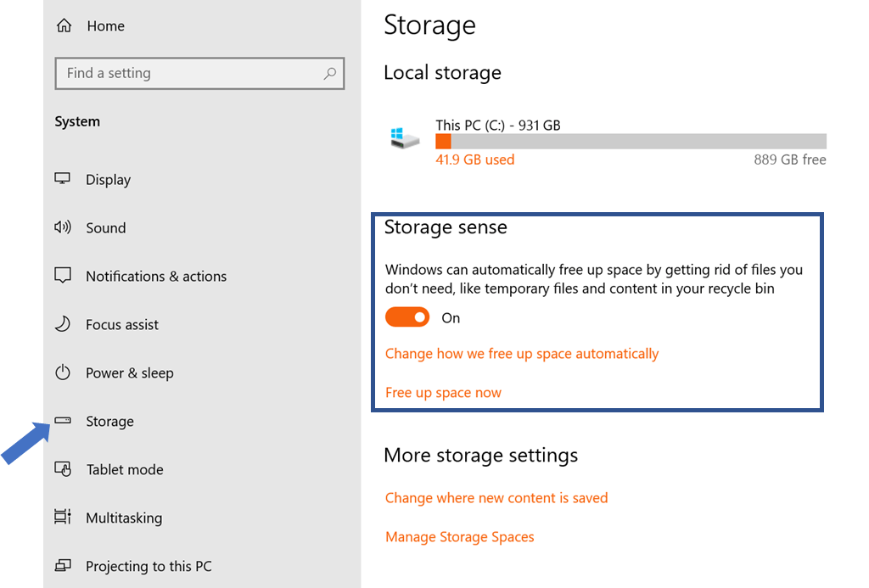Screen dimensions: 869x588
Task: Select the Multitasking icon
Action: [63, 518]
